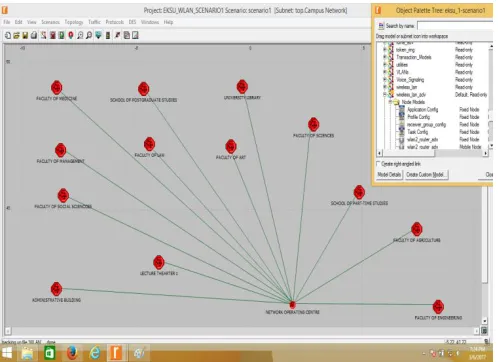Open the Windows Start button

click(7, 353)
